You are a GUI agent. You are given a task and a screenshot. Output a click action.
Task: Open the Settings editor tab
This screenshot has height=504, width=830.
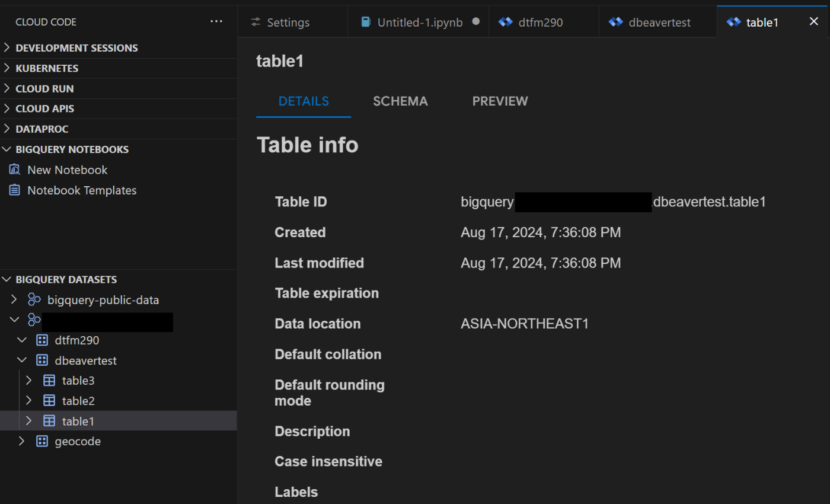pyautogui.click(x=288, y=23)
